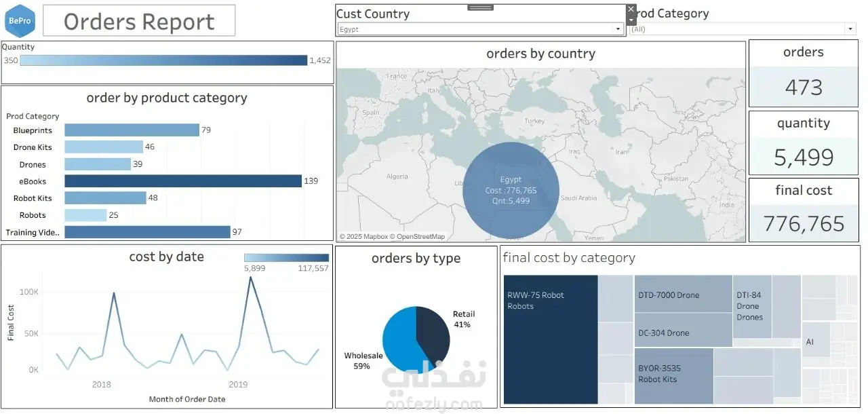Click the cost by date color legend
The height and width of the screenshot is (414, 868).
coord(286,258)
